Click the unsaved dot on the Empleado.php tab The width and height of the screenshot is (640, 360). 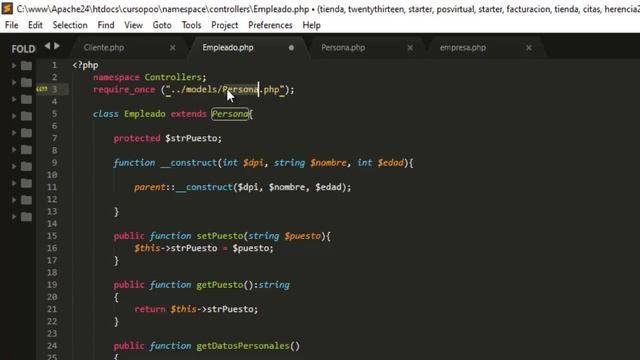[291, 48]
